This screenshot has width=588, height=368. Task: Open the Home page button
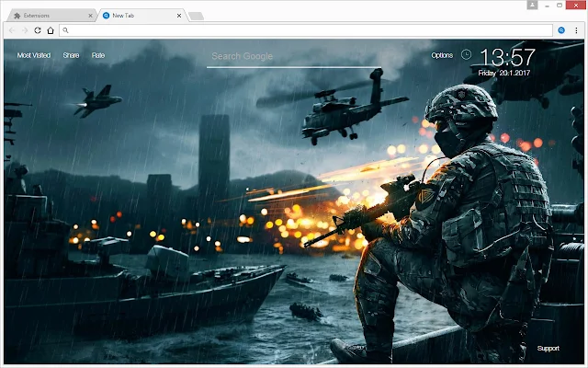pos(51,30)
